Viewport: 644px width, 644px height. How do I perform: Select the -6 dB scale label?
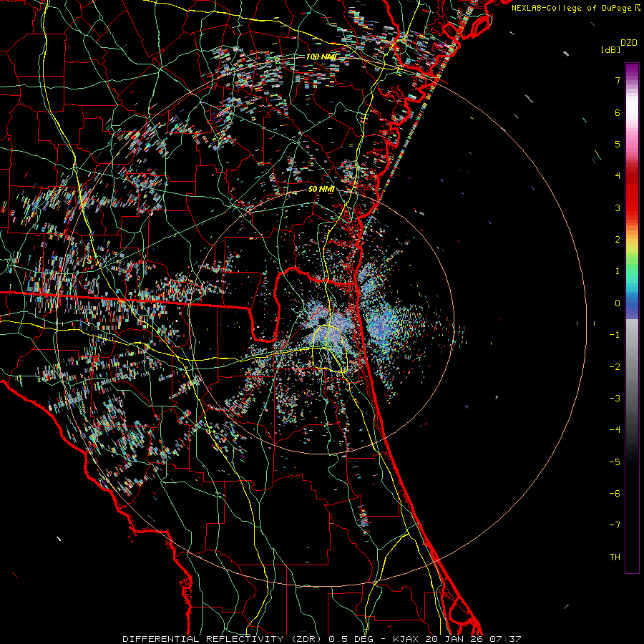point(615,493)
